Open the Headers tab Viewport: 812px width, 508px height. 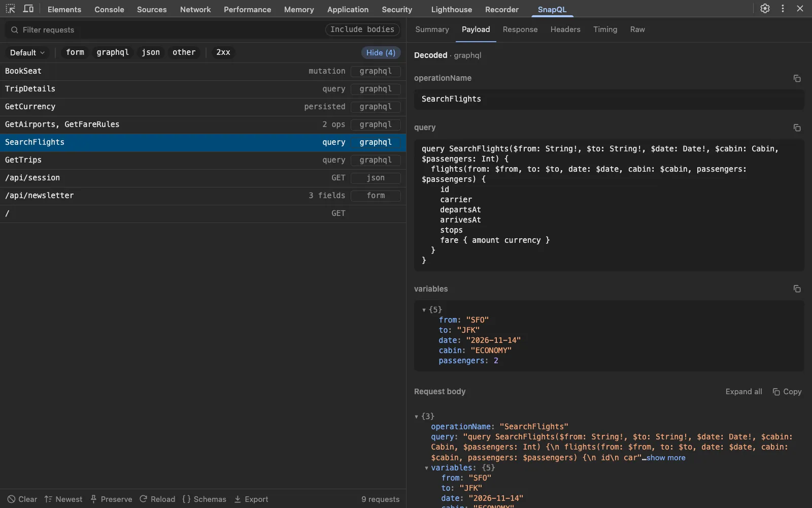click(x=565, y=29)
